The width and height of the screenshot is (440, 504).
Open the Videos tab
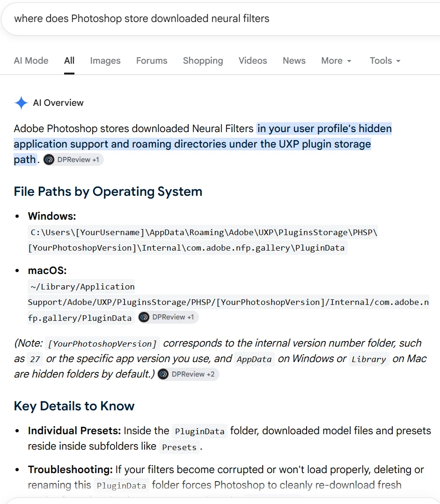(x=253, y=61)
